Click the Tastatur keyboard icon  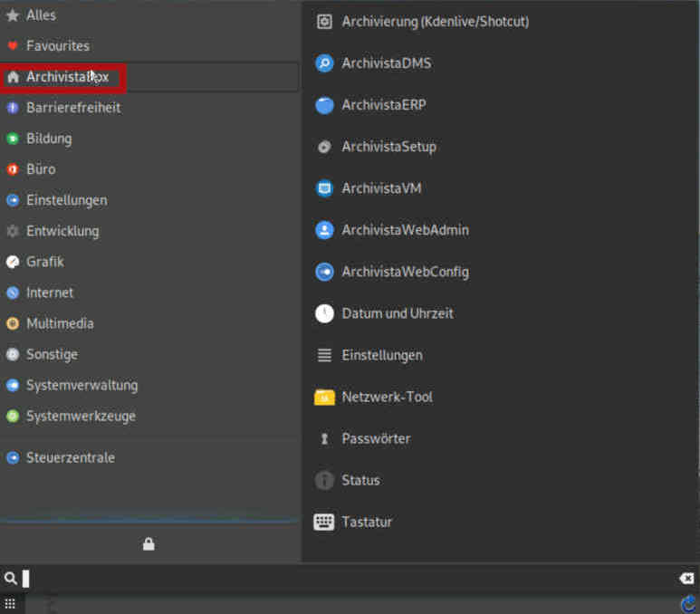[x=324, y=522]
